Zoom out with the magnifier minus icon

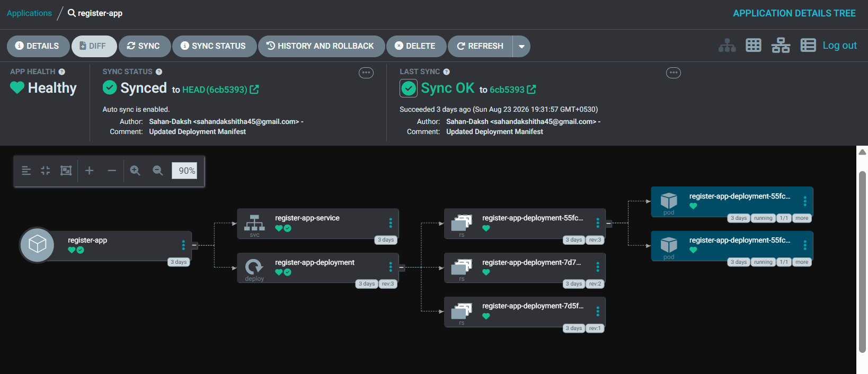pyautogui.click(x=157, y=171)
